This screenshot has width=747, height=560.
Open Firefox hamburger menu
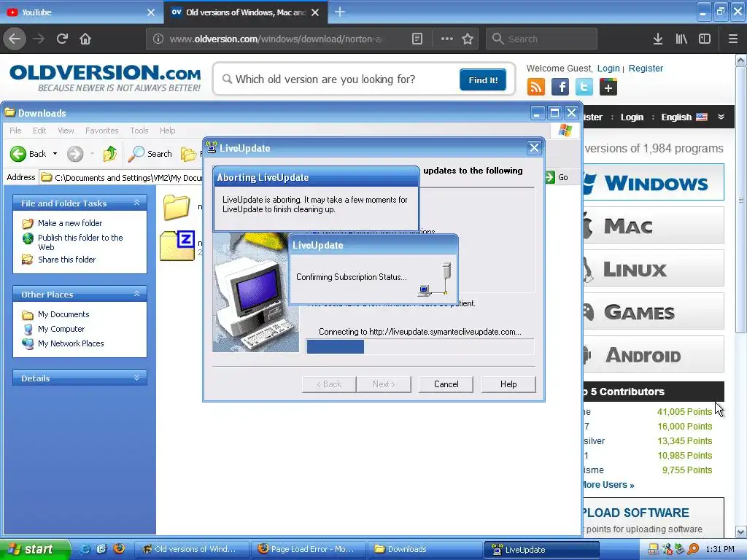coord(732,39)
